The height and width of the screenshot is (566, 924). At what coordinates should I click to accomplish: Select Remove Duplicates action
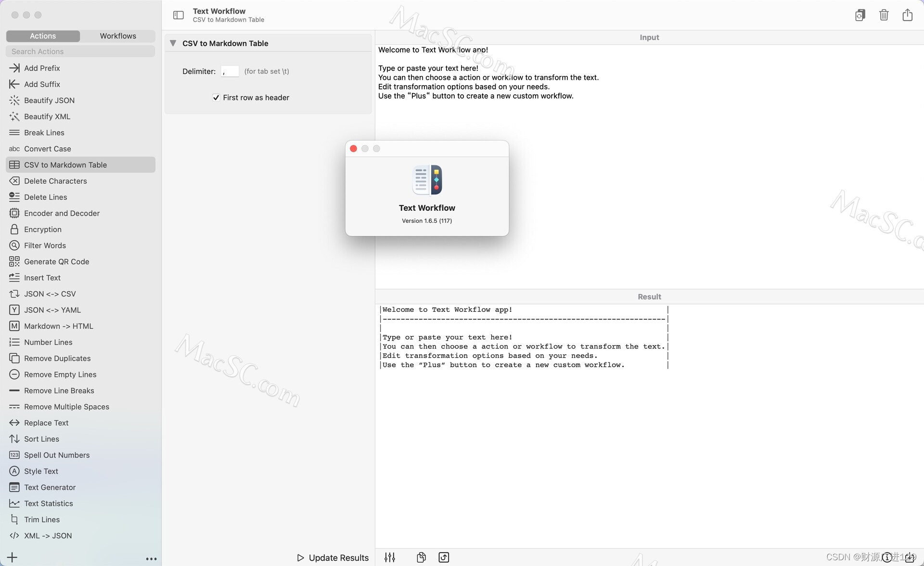[x=80, y=358]
